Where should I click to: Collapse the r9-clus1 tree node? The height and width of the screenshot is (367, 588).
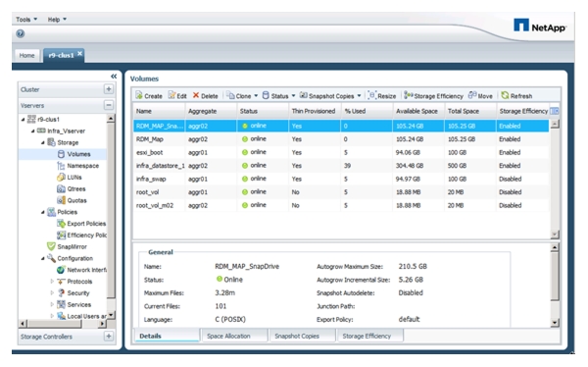[23, 120]
